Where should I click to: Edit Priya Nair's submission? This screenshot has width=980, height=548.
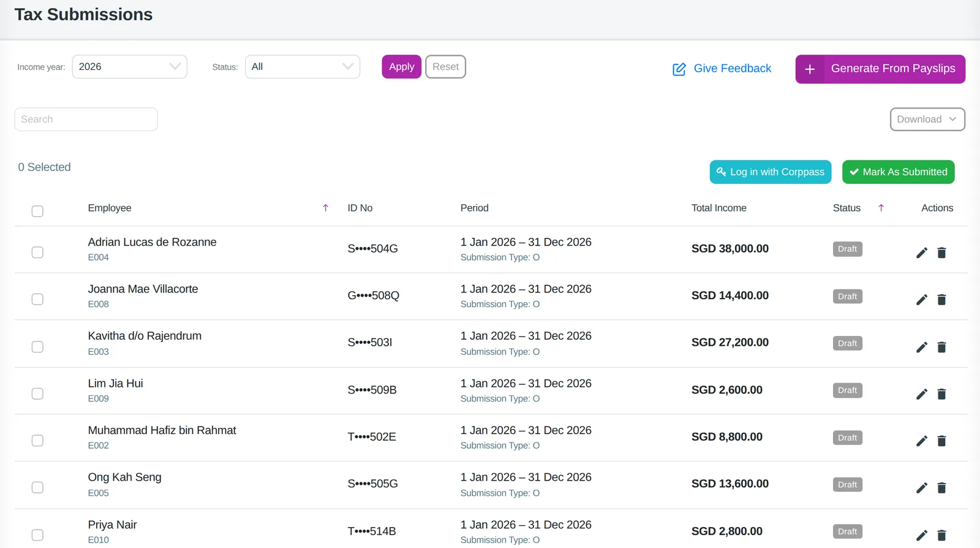921,535
